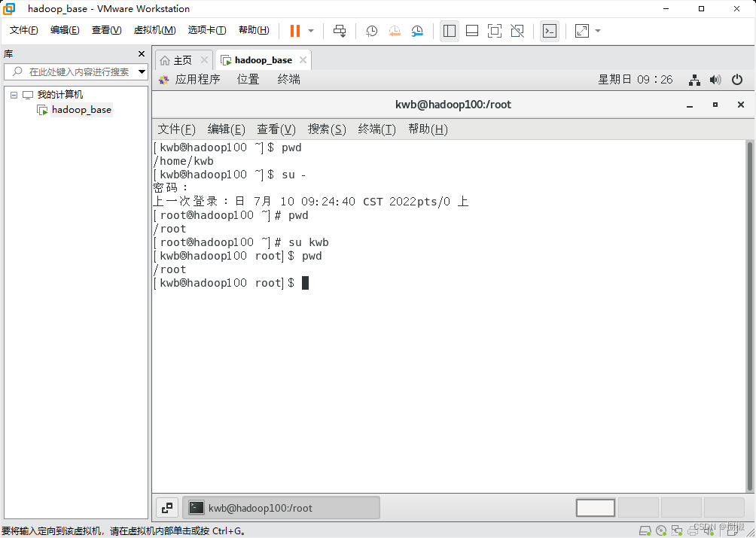Screen dimensions: 756x538
Task: Send Ctrl+Alt+Del to the virtual machine
Action: pos(340,31)
